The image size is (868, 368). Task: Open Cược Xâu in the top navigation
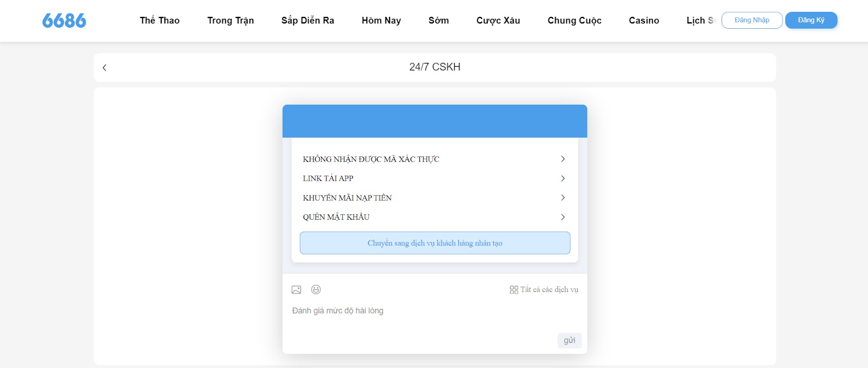click(x=498, y=21)
